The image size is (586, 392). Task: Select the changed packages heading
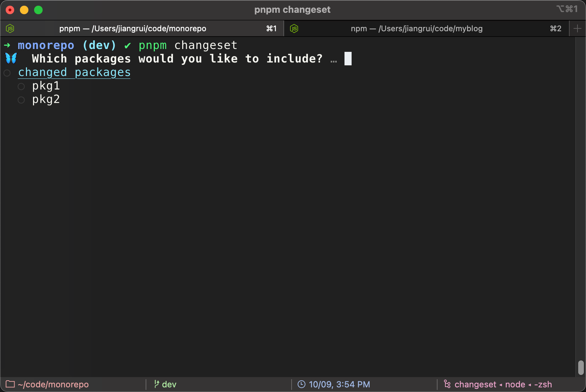[x=74, y=72]
